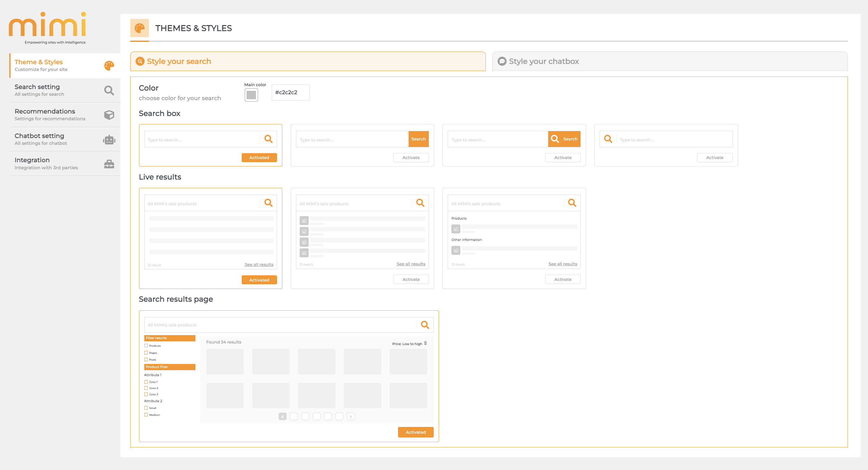868x470 pixels.
Task: Click search icon in search results page preview
Action: pyautogui.click(x=425, y=325)
